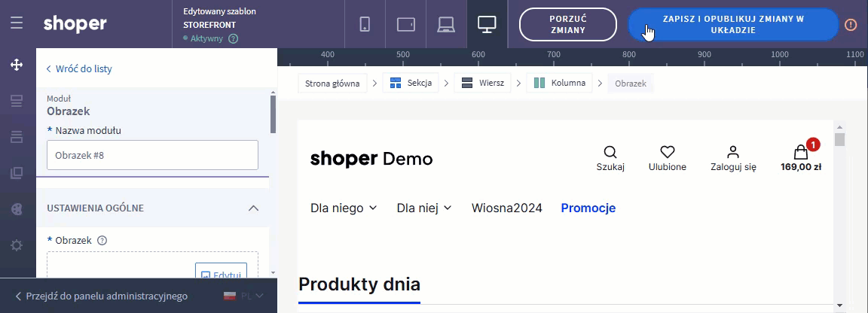Switch to desktop monitor preview
868x313 pixels.
tap(487, 24)
